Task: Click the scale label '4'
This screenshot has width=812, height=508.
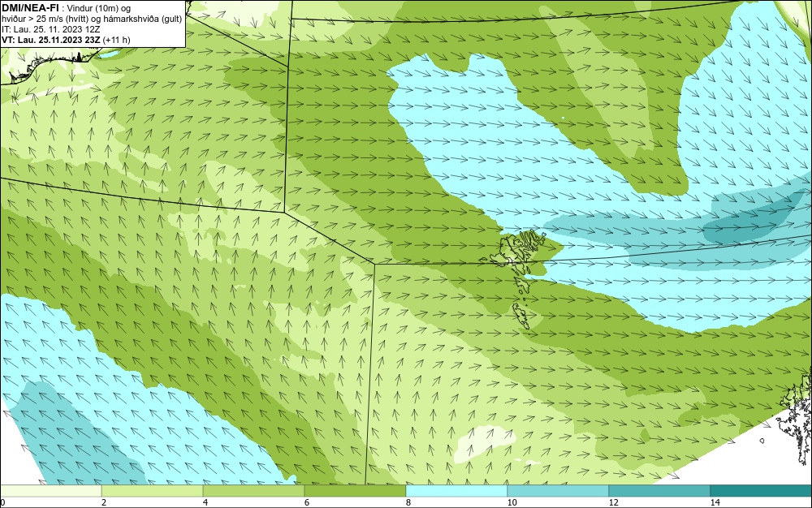Action: click(205, 502)
